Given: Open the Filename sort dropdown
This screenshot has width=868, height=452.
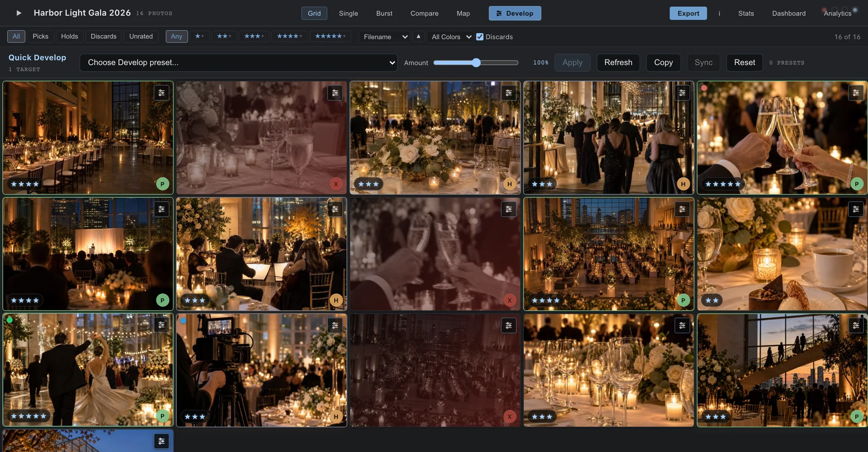Looking at the screenshot, I should [x=384, y=37].
